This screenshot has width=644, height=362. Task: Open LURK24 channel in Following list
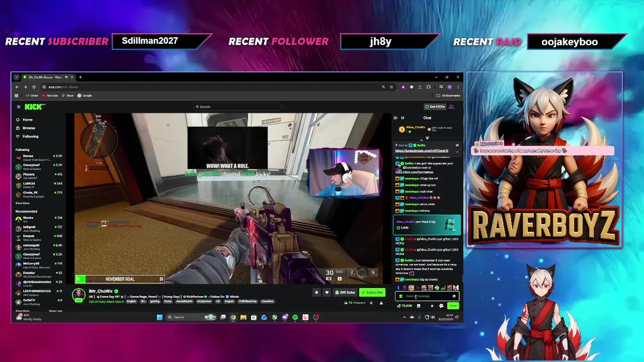pyautogui.click(x=38, y=185)
